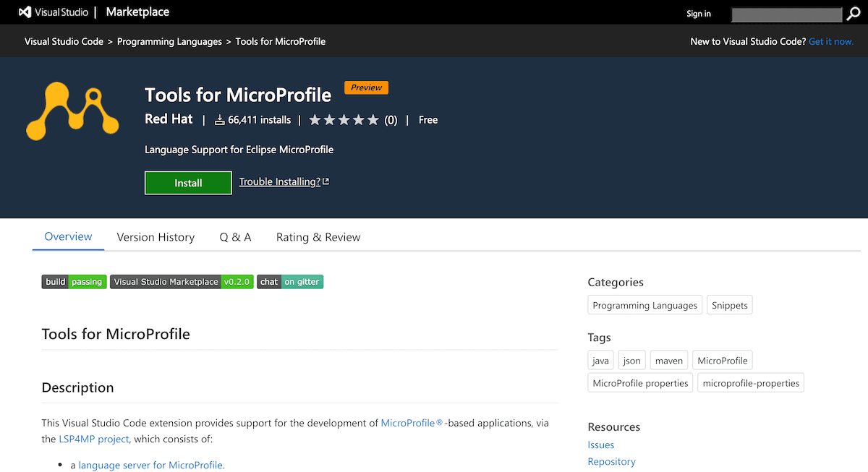Open the Red Hat publisher link

(x=169, y=119)
